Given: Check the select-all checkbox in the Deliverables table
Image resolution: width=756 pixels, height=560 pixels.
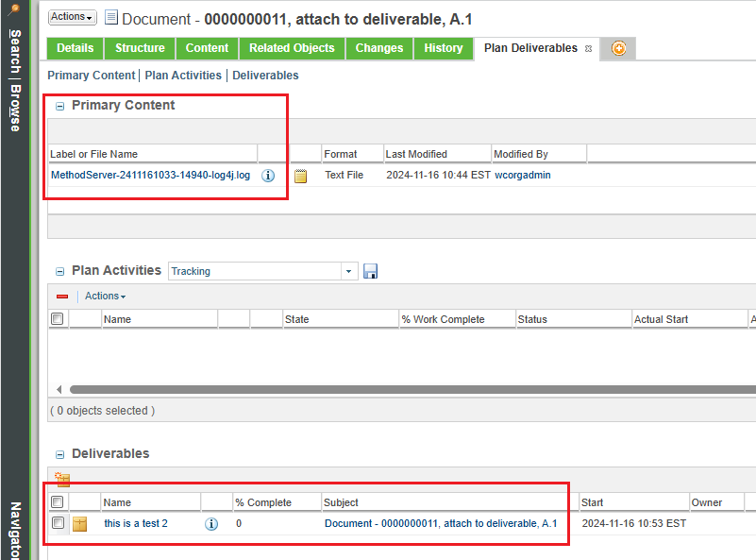Looking at the screenshot, I should click(58, 501).
